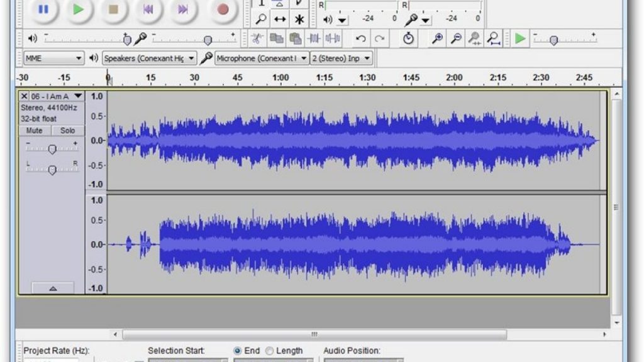644x362 pixels.
Task: Click the horizontal scrollbar left arrow
Action: [115, 334]
